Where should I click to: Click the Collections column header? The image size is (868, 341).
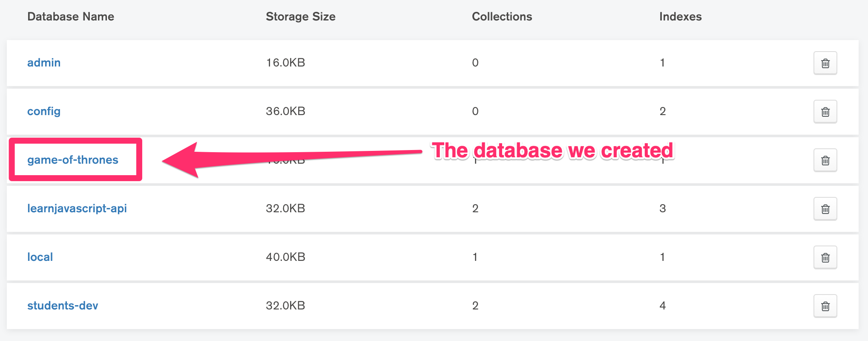[502, 17]
